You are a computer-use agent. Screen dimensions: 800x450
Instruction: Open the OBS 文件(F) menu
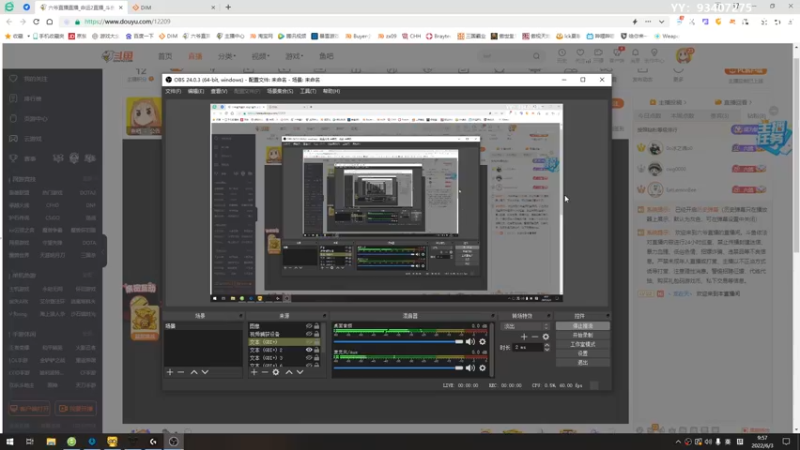pos(173,91)
